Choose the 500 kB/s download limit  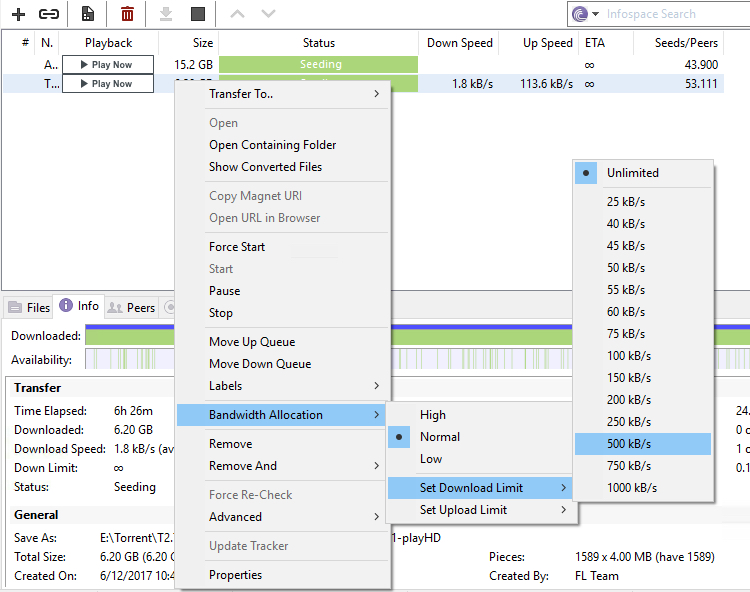pos(628,444)
